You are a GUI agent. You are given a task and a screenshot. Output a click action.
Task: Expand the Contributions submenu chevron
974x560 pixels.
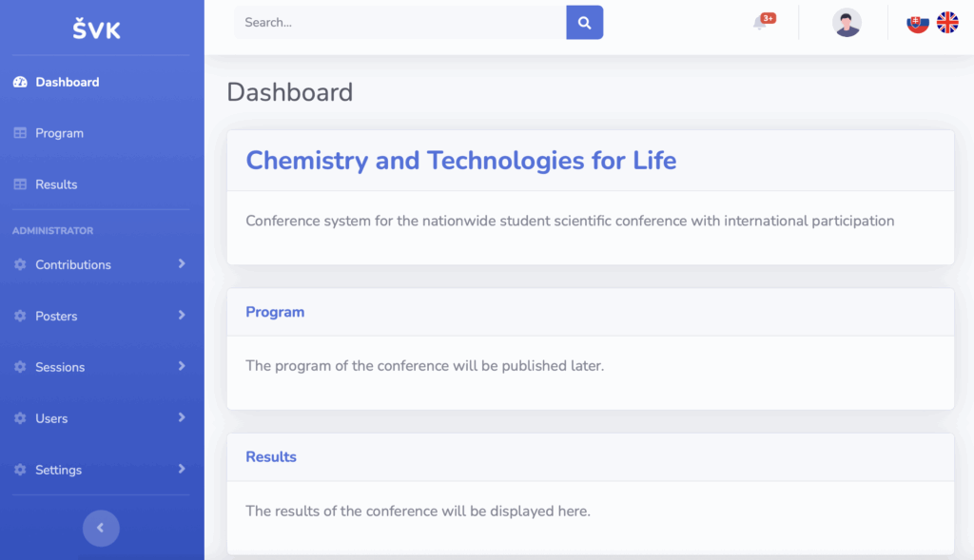point(182,264)
